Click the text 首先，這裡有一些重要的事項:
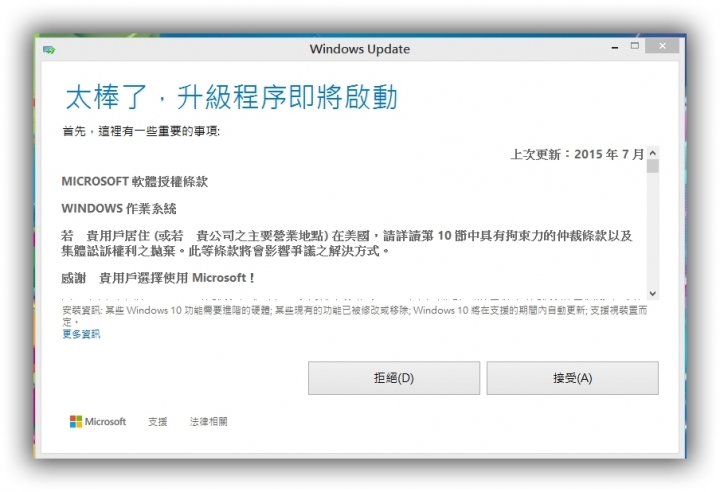The width and height of the screenshot is (720, 492). [141, 131]
